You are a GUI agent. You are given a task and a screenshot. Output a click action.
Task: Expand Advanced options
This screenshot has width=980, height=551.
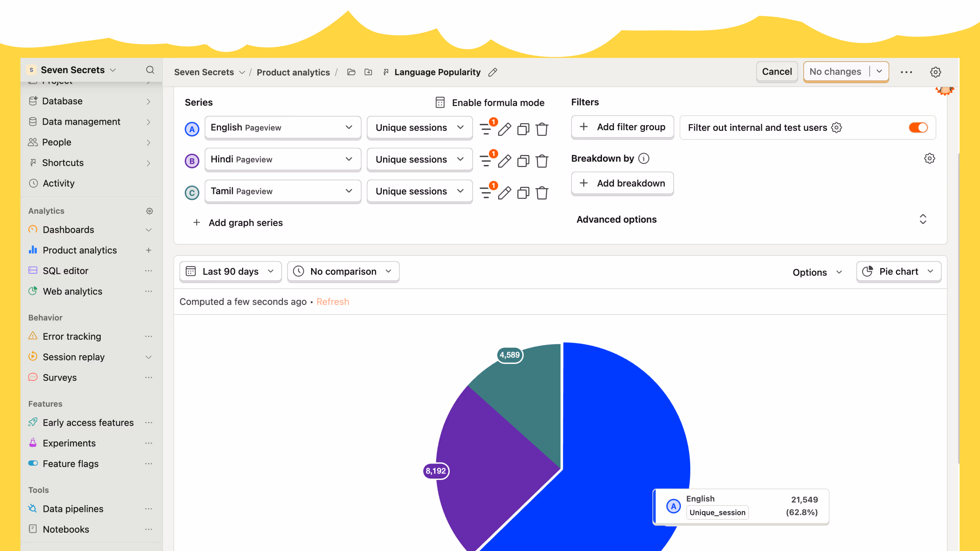point(752,219)
